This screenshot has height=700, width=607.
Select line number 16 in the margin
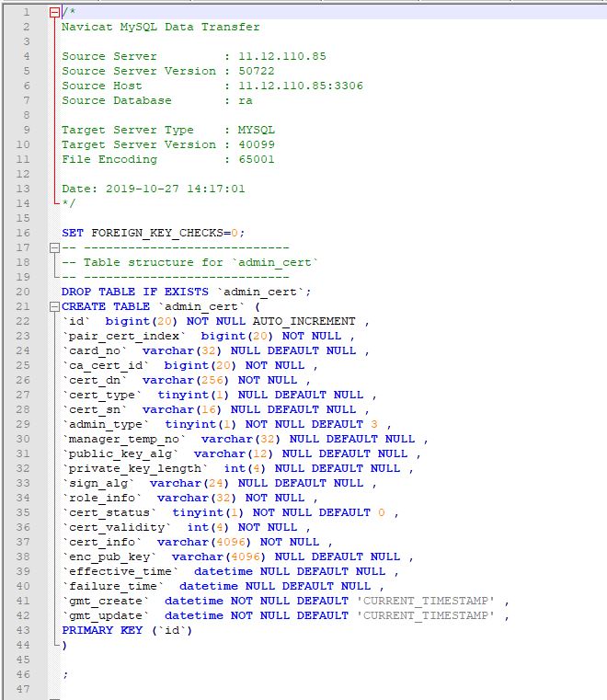pos(23,233)
